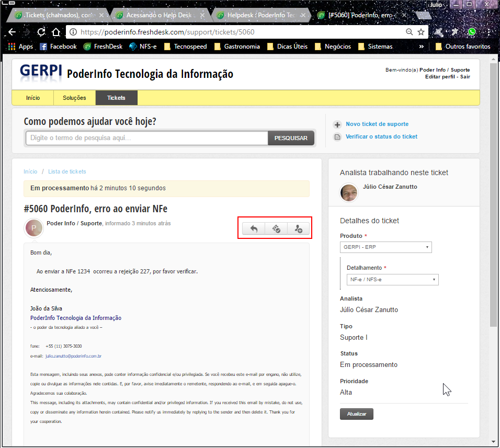Open the Outros favoritos folder
Screen dimensions: 500x448
(463, 47)
